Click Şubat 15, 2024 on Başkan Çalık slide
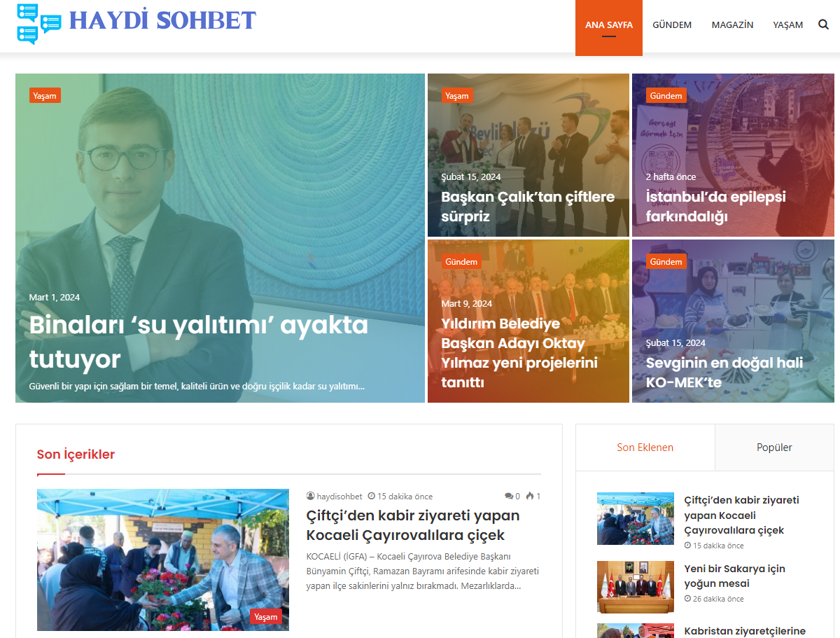Image resolution: width=840 pixels, height=638 pixels. click(x=471, y=176)
